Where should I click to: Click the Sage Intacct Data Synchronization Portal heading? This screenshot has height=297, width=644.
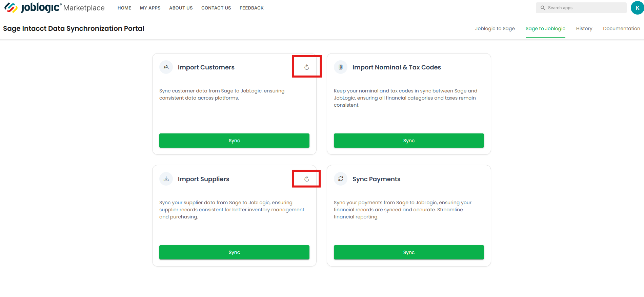click(74, 28)
